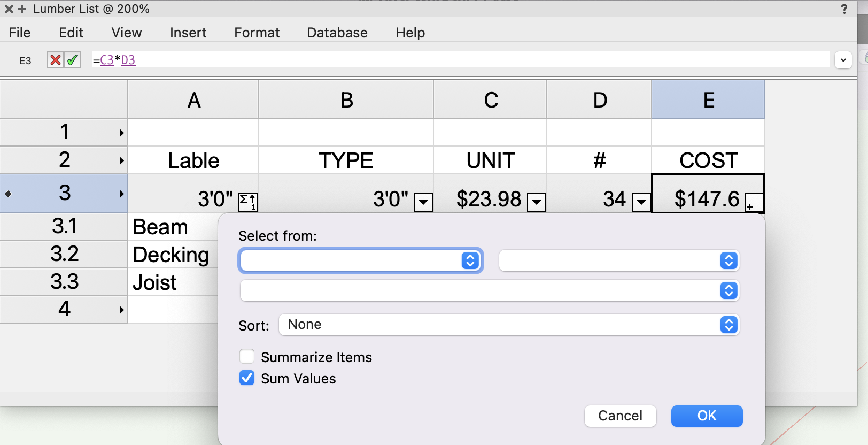
Task: Open the help question mark icon
Action: (x=844, y=9)
